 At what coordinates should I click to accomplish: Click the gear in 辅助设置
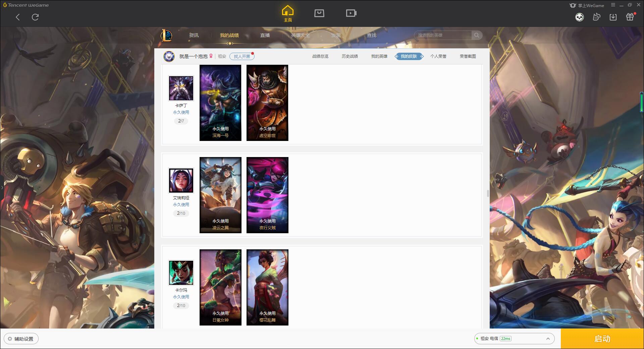click(10, 339)
